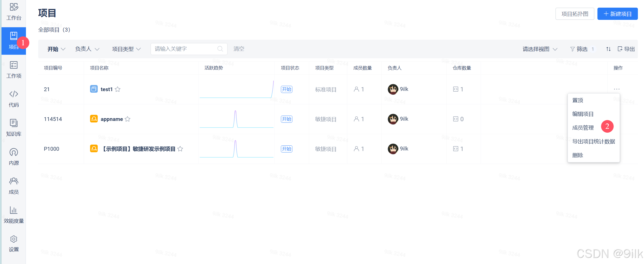Click the activity trend chart for test1
This screenshot has width=644, height=264.
point(236,89)
